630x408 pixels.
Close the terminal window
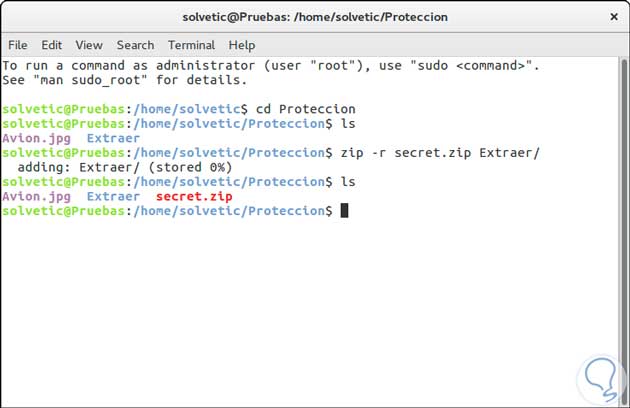coord(613,17)
